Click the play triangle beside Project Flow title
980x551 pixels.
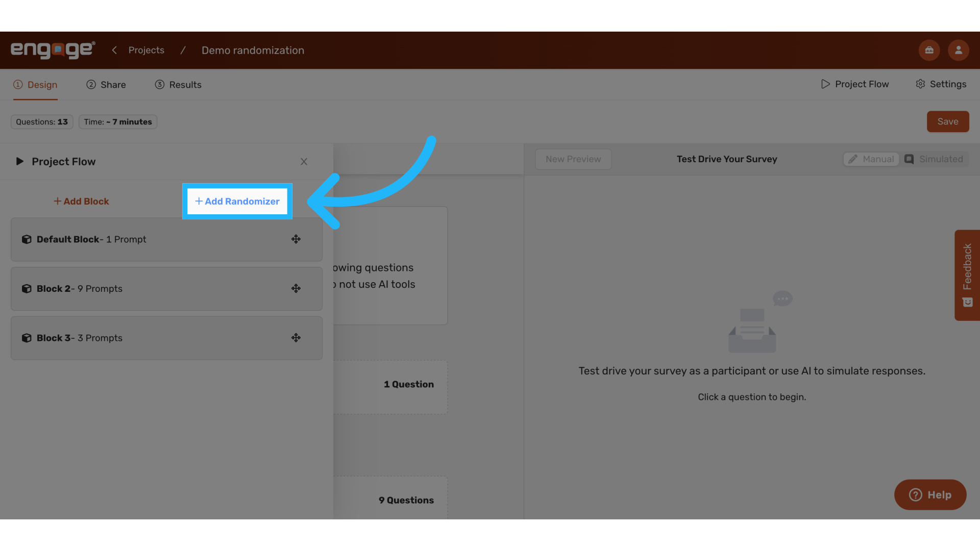pos(19,161)
